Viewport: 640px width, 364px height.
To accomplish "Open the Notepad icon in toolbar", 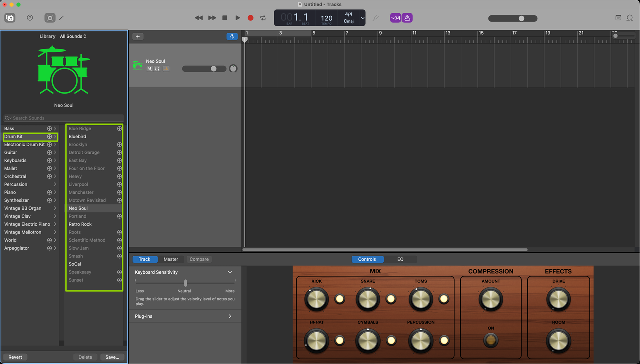I will click(x=618, y=18).
